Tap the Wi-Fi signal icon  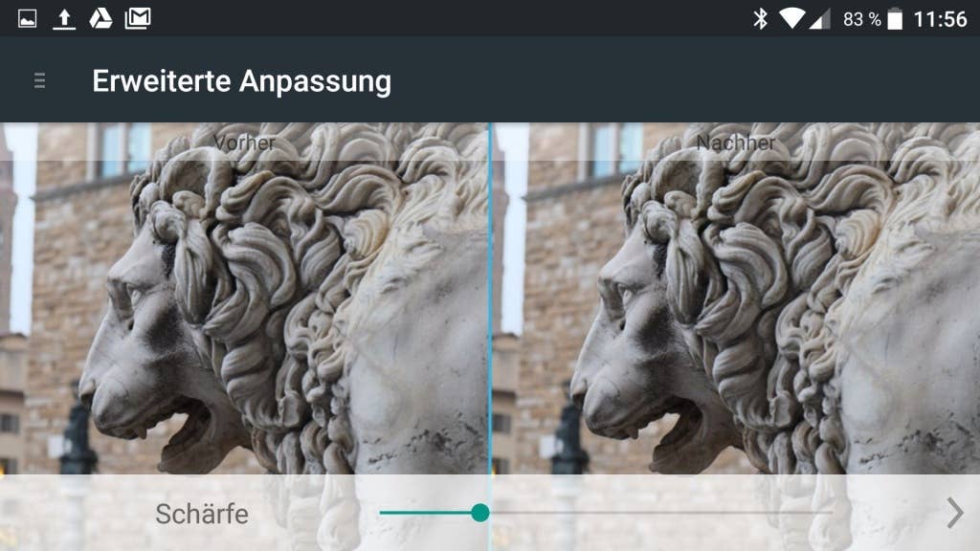point(791,19)
